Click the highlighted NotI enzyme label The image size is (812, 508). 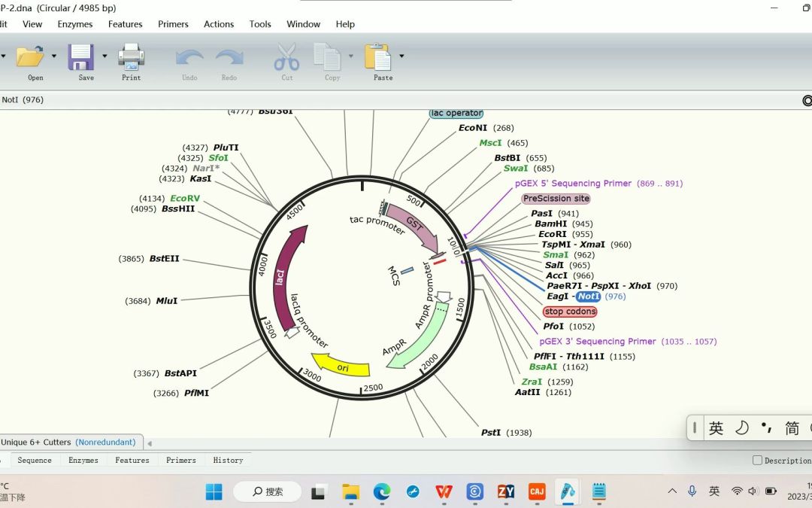click(588, 297)
